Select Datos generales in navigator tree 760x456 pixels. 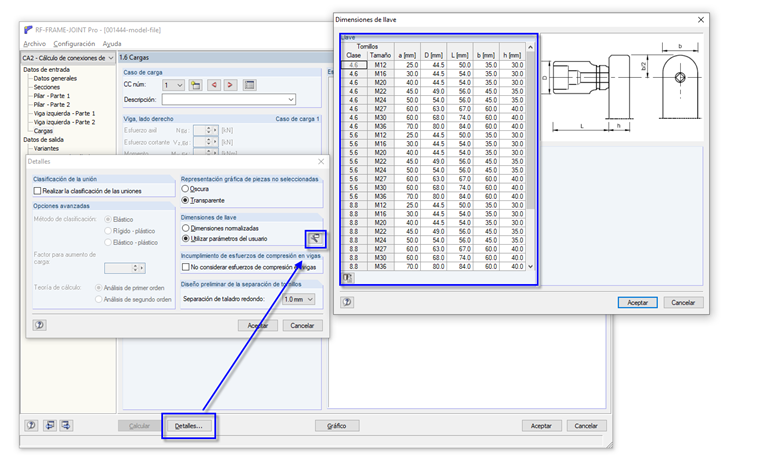pos(55,79)
